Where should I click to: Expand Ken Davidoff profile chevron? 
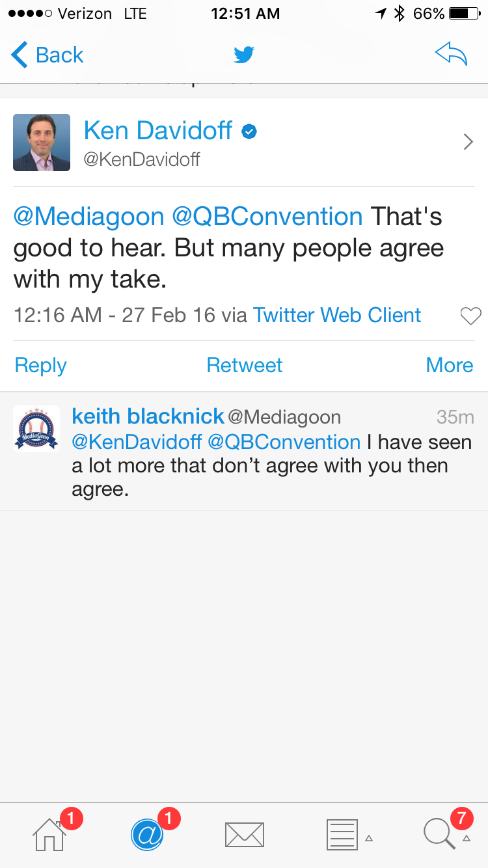click(x=468, y=142)
